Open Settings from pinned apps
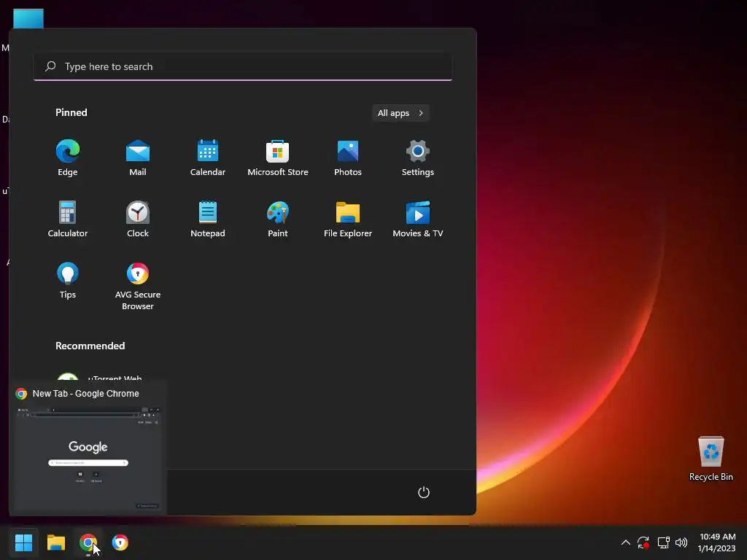Screen dimensions: 747x560 click(x=418, y=158)
